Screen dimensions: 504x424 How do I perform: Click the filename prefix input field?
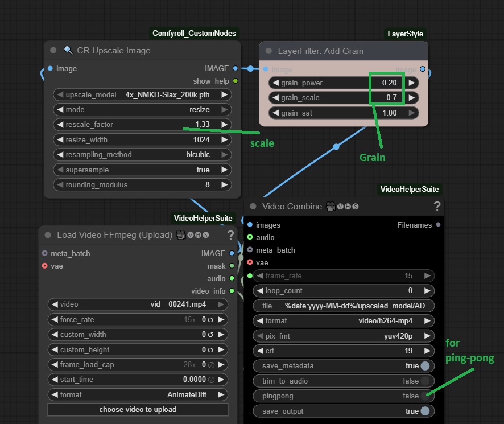click(x=344, y=306)
